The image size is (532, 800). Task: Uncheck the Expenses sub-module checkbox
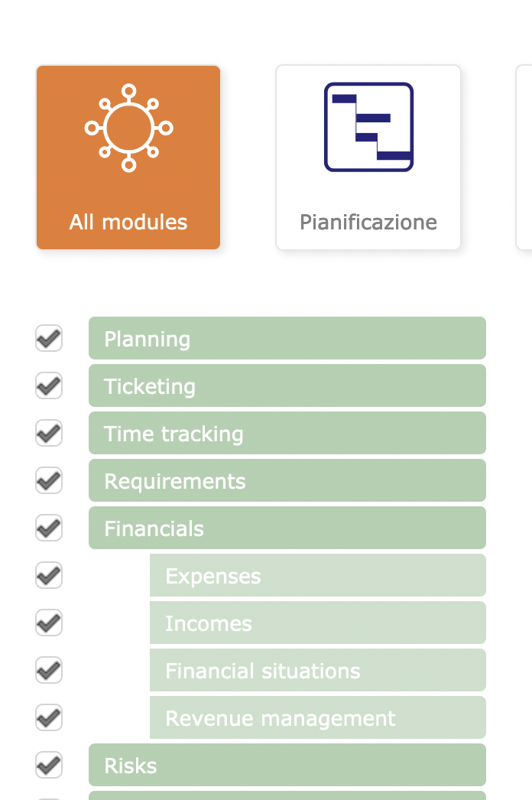click(x=49, y=575)
